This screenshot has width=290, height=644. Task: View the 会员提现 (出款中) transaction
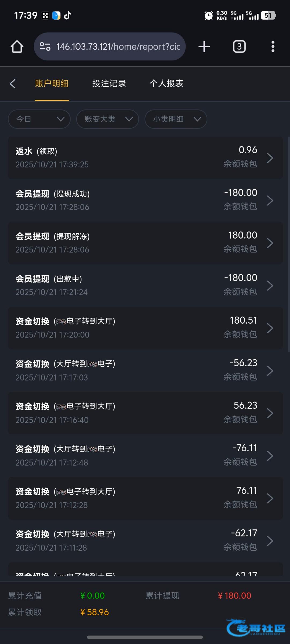(x=145, y=285)
